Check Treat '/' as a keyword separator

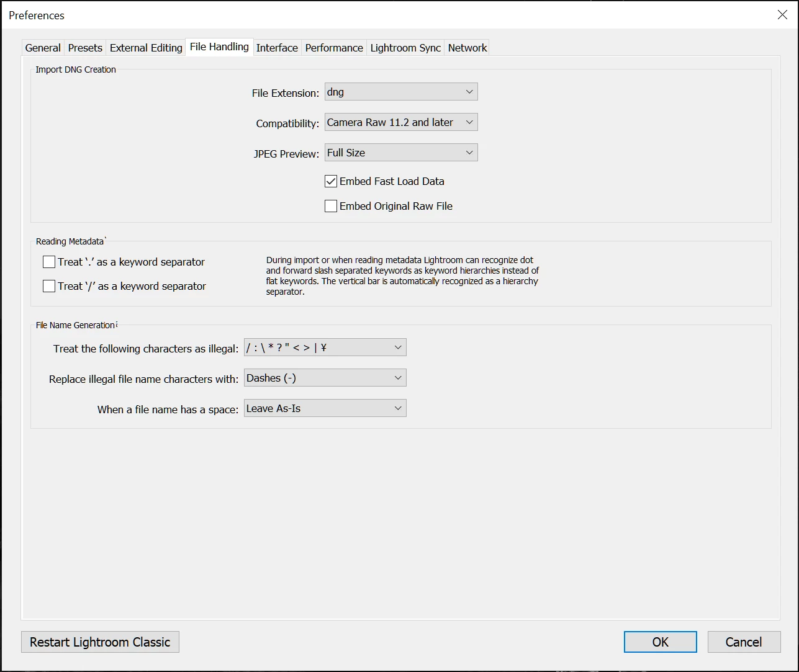click(49, 286)
